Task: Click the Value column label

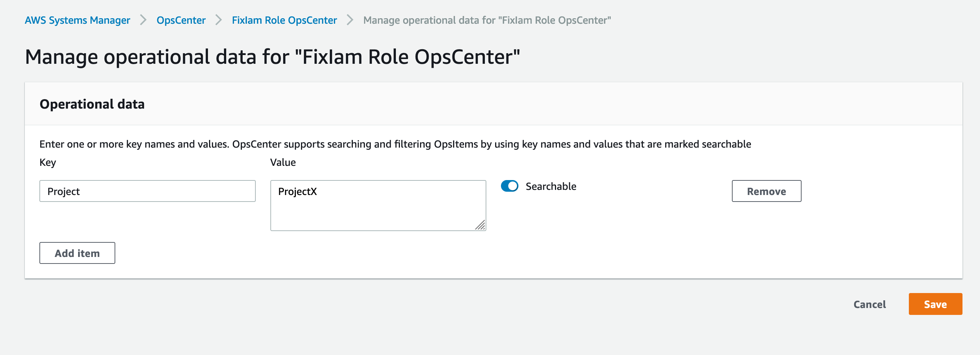Action: pos(283,162)
